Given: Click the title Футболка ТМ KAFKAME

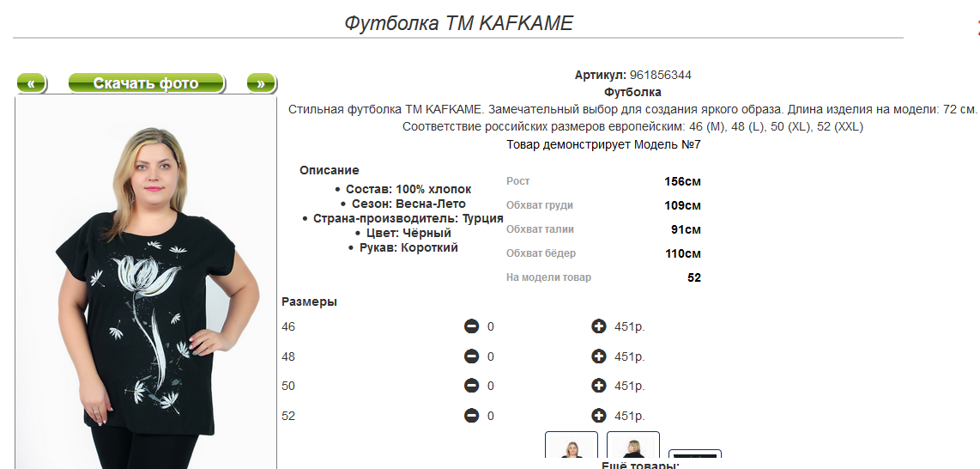Looking at the screenshot, I should (x=459, y=23).
